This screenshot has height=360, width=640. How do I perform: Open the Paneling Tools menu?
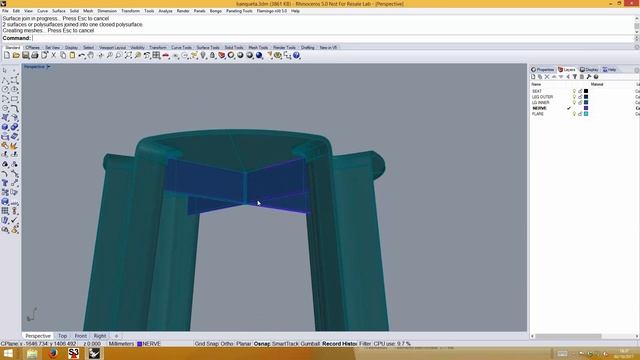[x=239, y=11]
